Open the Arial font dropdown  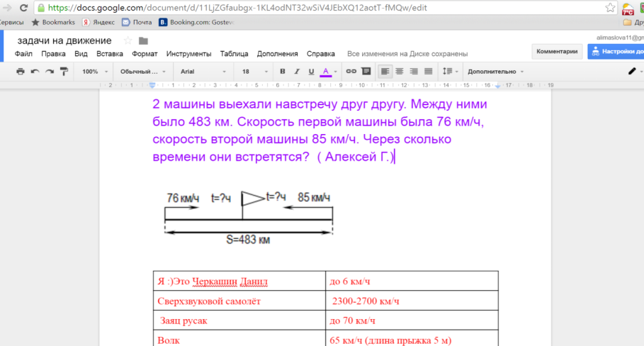pos(202,72)
